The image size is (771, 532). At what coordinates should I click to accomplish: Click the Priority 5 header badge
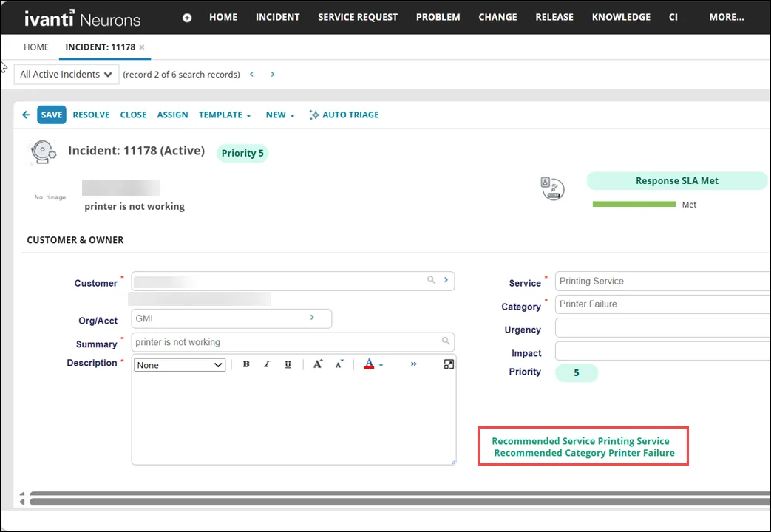coord(242,153)
